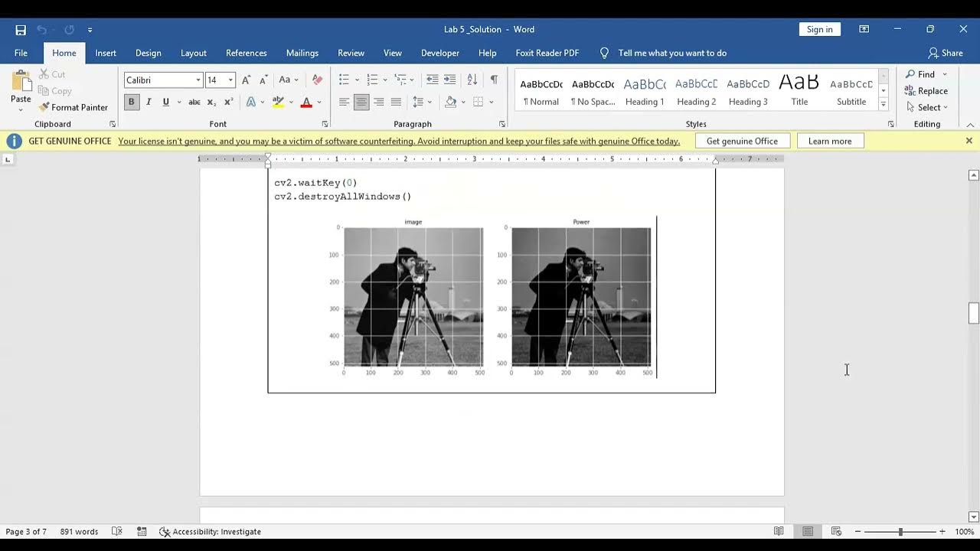Open the Select dropdown in Editing
This screenshot has width=980, height=551.
pos(927,107)
